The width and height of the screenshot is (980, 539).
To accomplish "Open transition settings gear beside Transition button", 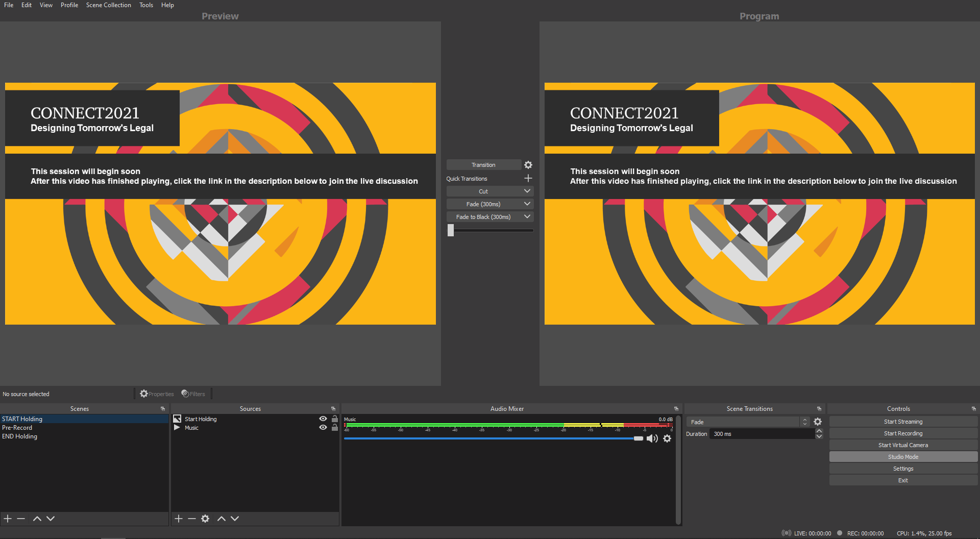I will coord(528,165).
